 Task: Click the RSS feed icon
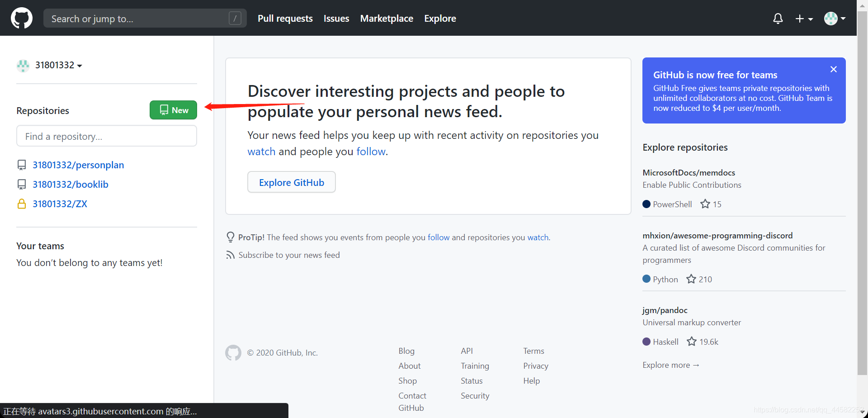click(231, 255)
